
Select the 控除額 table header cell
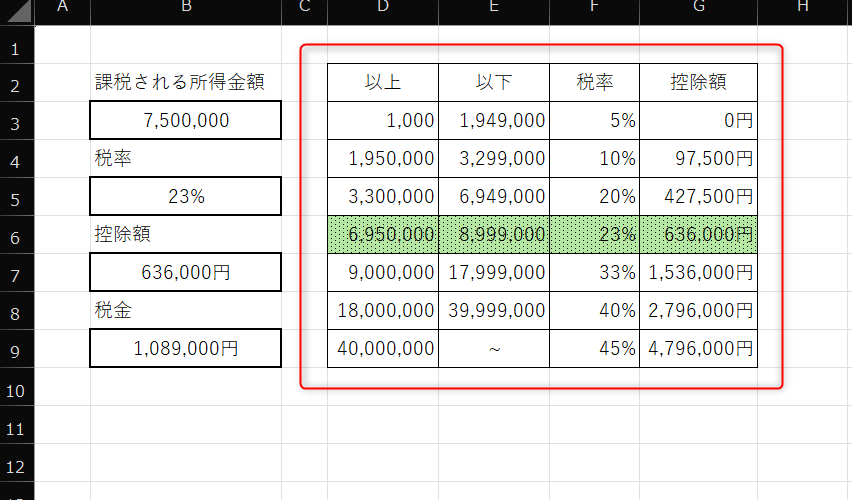tap(698, 83)
